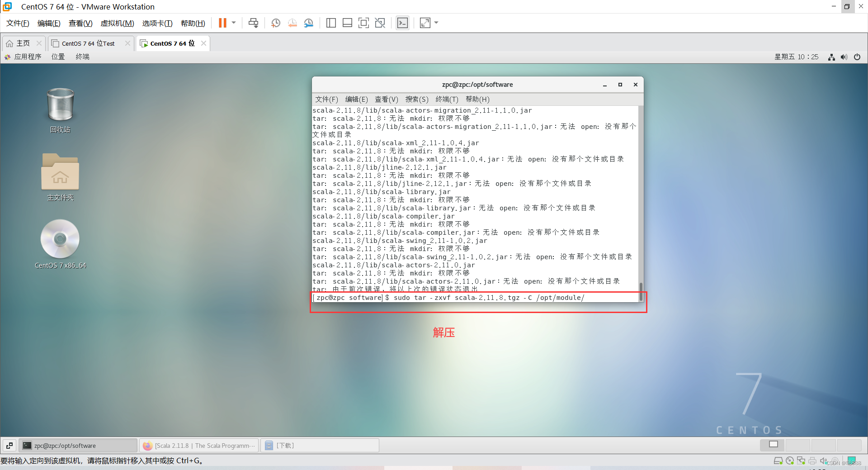Click the guest volume icon near the clock

[844, 57]
